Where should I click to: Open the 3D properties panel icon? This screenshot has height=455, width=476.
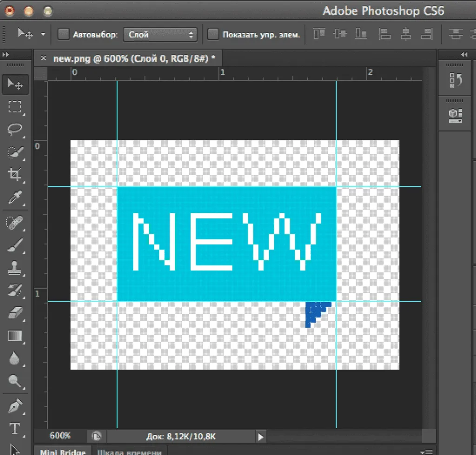[x=456, y=116]
